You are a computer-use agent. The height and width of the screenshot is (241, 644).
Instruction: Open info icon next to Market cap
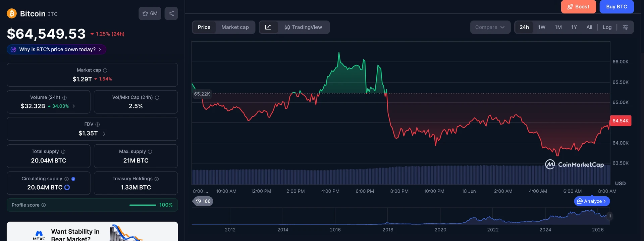(105, 70)
